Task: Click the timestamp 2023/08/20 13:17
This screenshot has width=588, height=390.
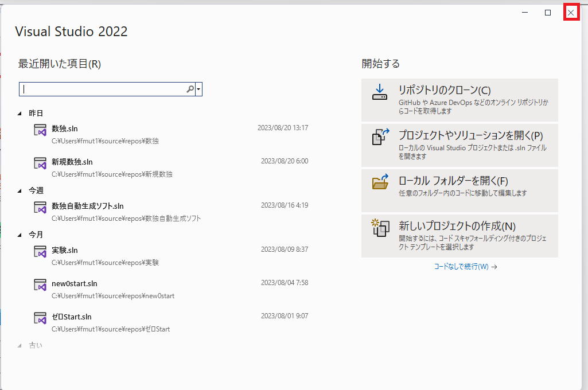Action: click(x=283, y=128)
